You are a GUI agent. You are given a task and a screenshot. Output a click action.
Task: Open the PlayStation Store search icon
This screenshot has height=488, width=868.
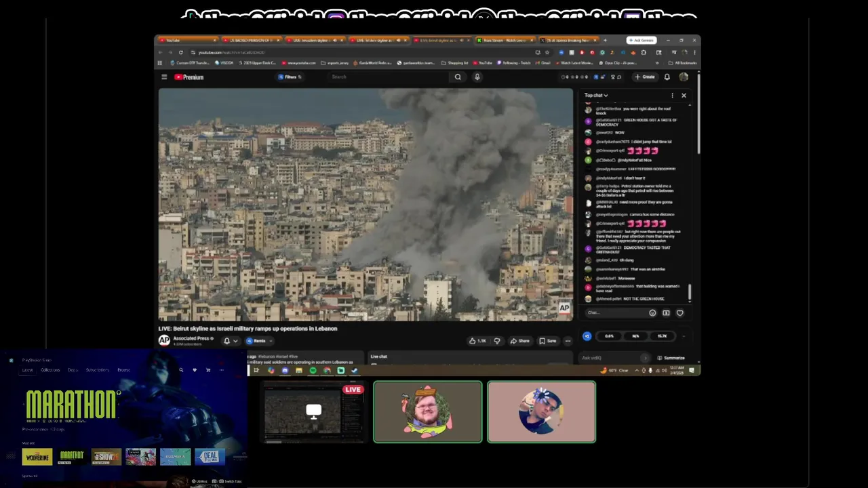coord(181,370)
